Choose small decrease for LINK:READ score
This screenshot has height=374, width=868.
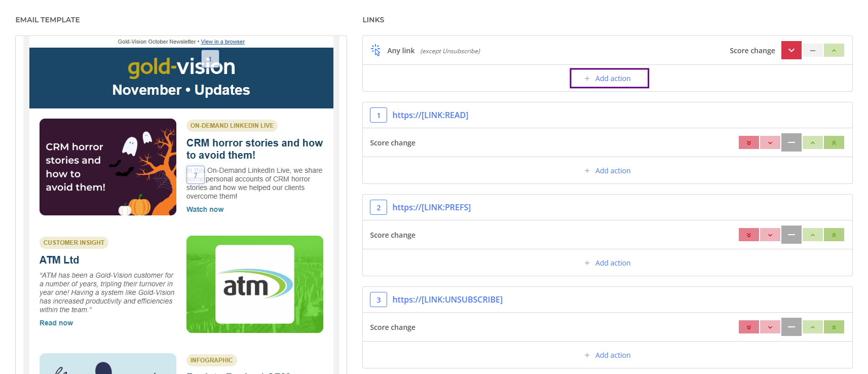coord(770,142)
